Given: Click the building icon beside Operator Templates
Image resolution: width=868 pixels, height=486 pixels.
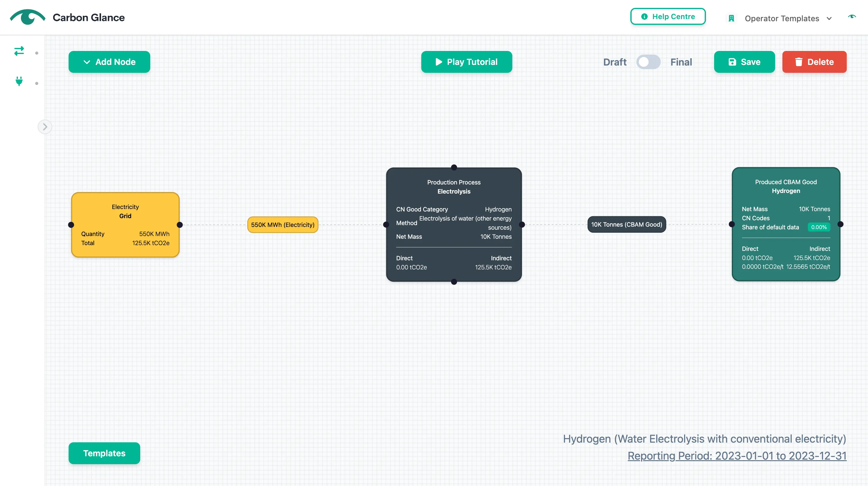Looking at the screenshot, I should 731,18.
